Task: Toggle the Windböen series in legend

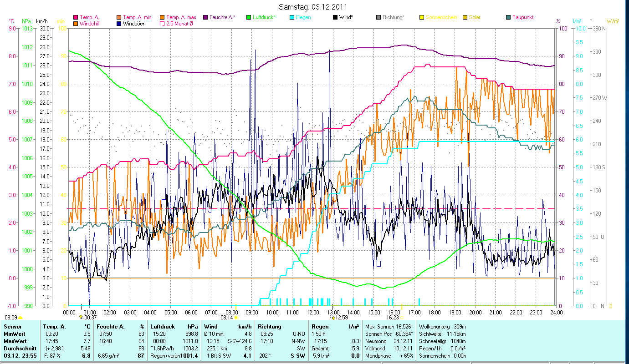Action: point(119,23)
